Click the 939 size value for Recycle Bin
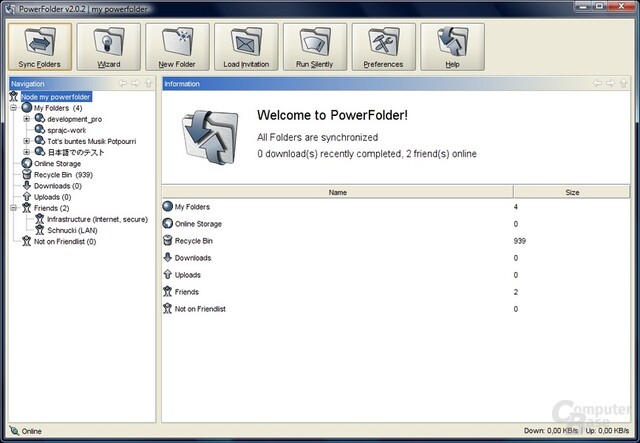This screenshot has height=443, width=640. coord(520,241)
